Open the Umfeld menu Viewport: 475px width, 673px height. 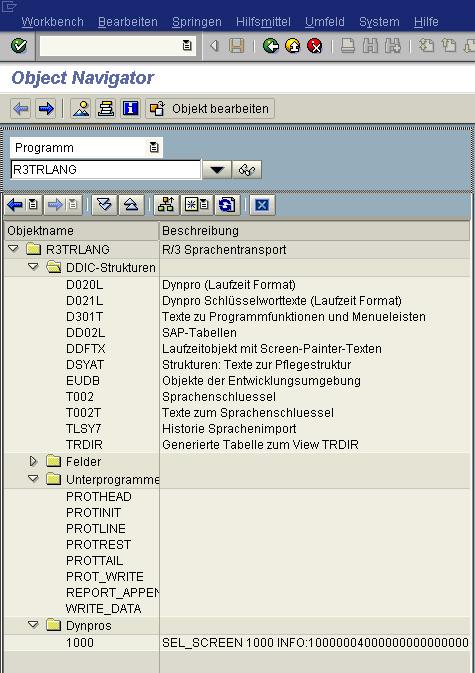click(x=325, y=22)
